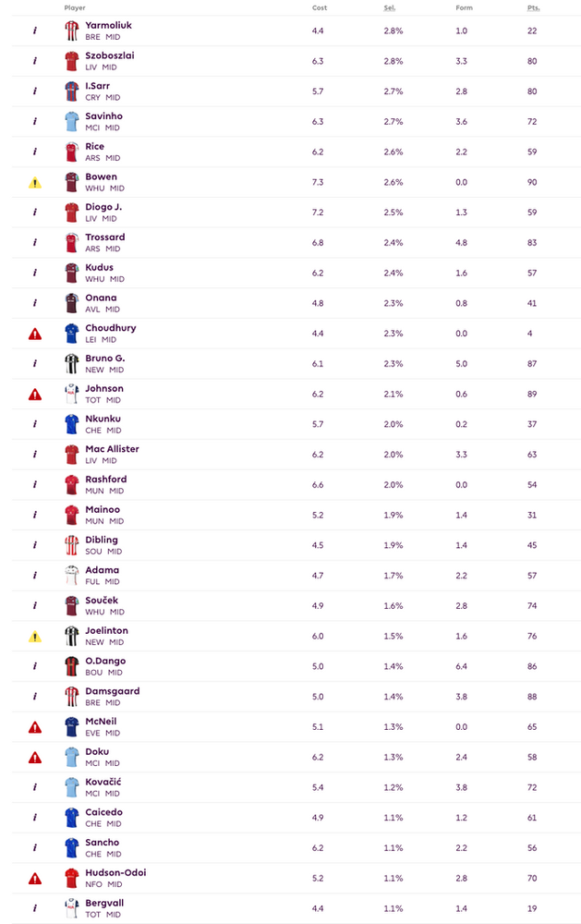Open info icon for Yarmoliuk

35,30
